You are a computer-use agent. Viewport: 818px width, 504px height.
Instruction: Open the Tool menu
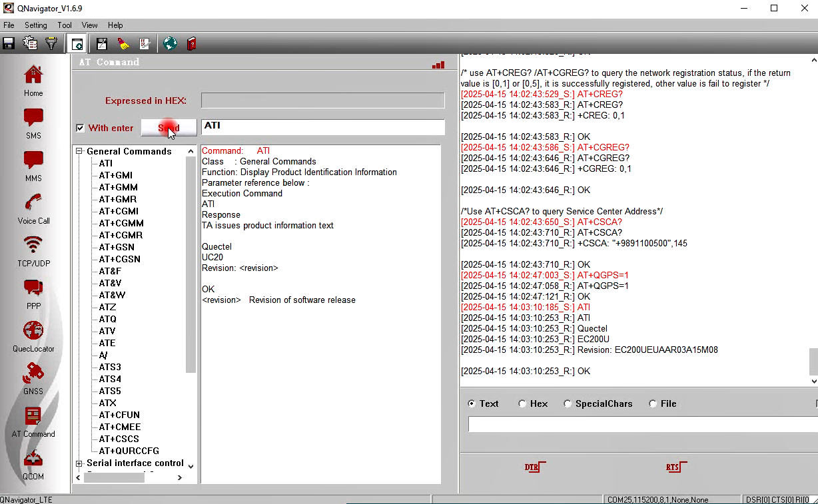point(65,25)
